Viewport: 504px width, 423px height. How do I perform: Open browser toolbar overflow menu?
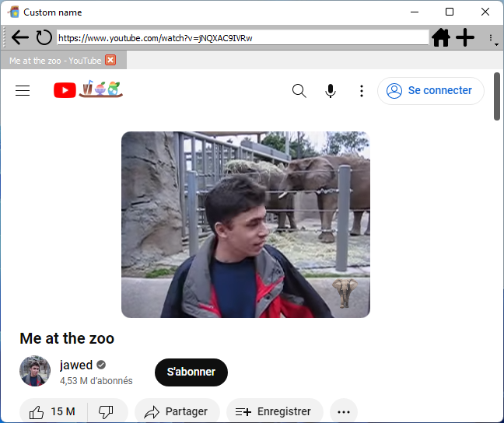coord(492,38)
